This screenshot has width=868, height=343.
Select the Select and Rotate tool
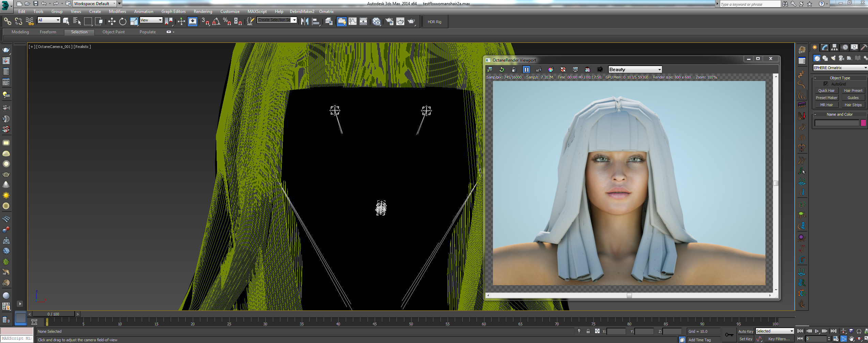pyautogui.click(x=123, y=22)
